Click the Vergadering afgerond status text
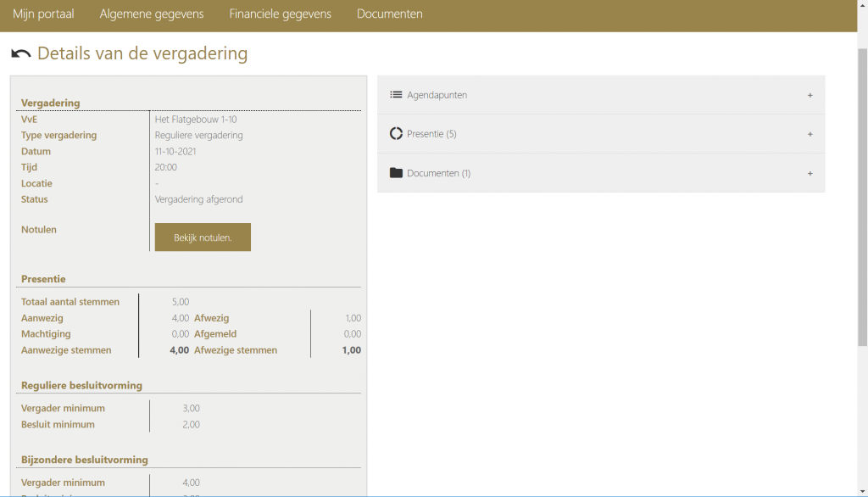Viewport: 868px width, 497px height. point(198,199)
